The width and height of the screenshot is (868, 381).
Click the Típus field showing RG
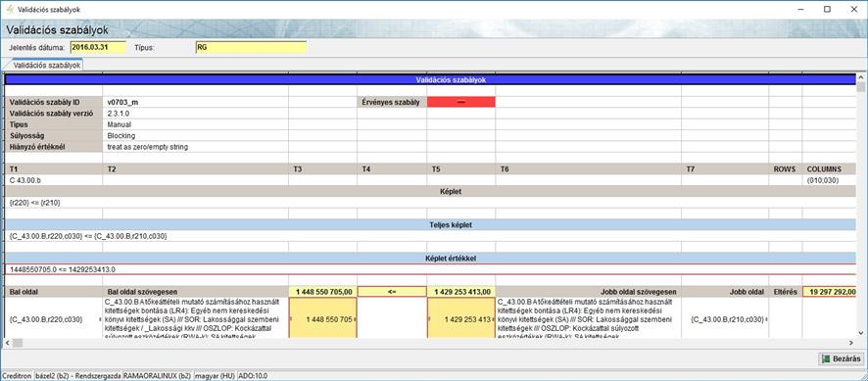[251, 48]
